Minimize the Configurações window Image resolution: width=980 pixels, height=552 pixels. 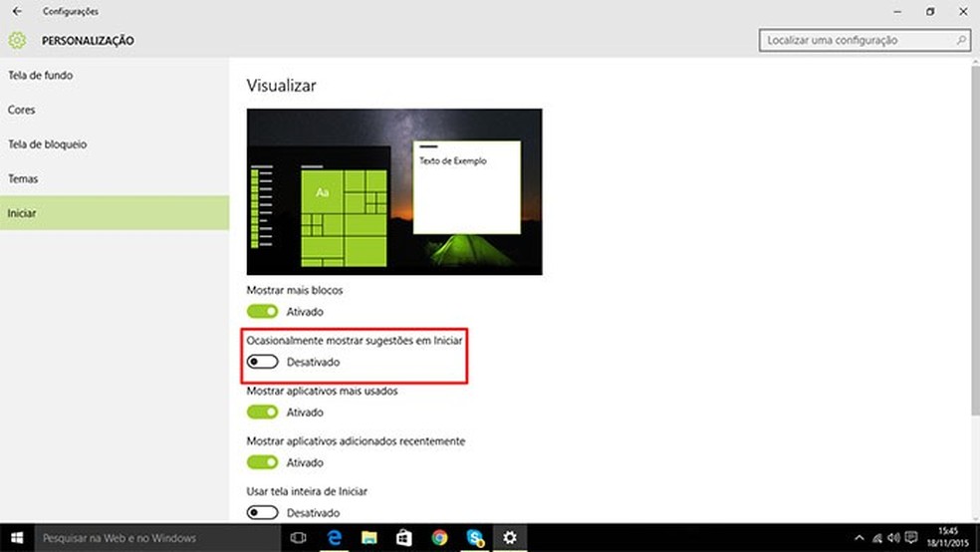pos(897,11)
